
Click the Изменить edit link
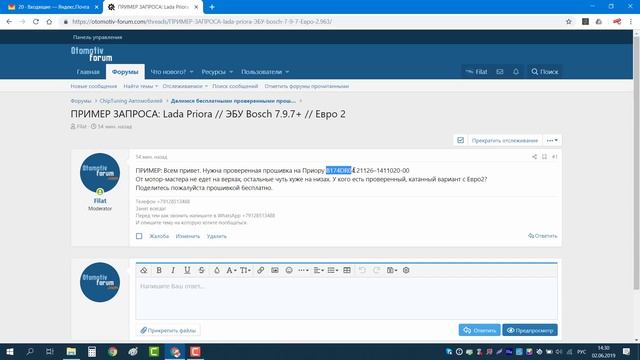coord(188,236)
